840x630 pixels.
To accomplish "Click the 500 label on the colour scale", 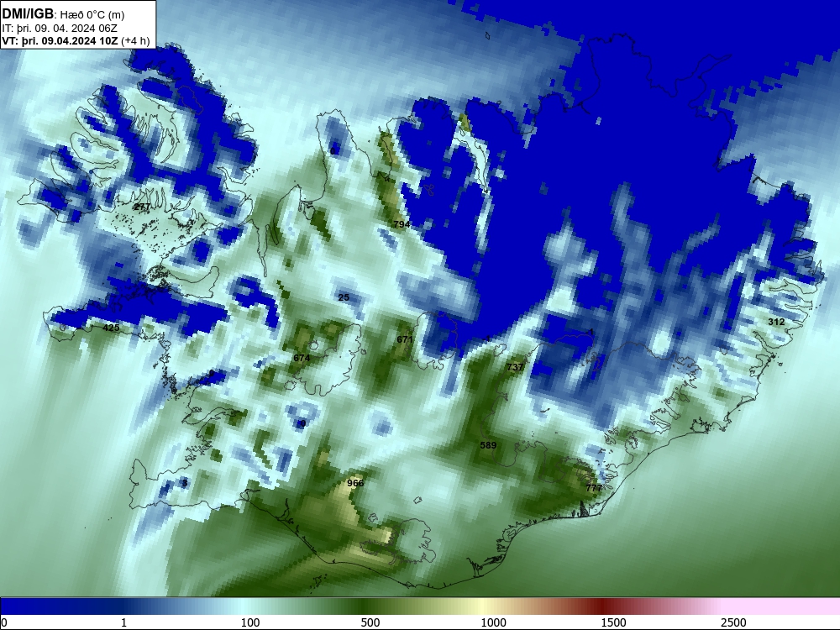I will [x=370, y=622].
